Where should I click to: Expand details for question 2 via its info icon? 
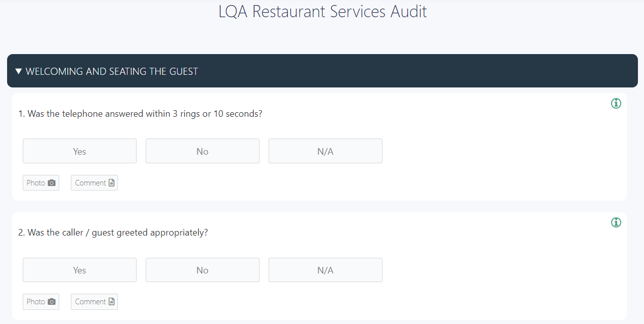pyautogui.click(x=616, y=222)
